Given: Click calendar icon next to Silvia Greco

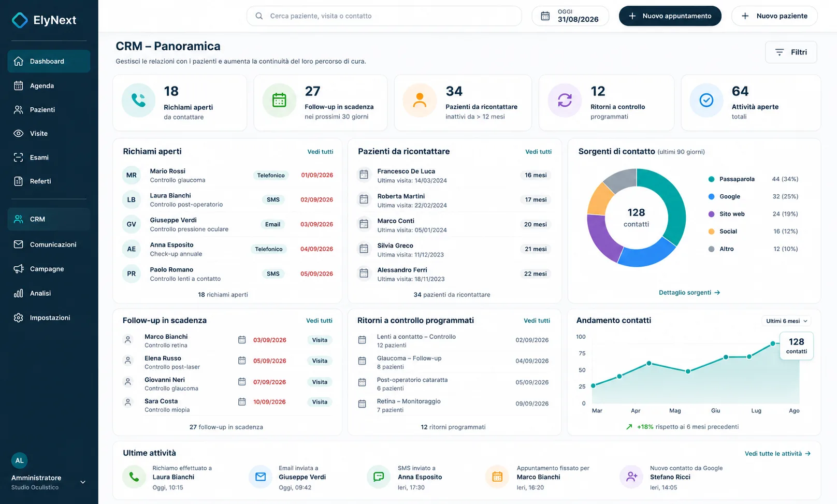Looking at the screenshot, I should tap(364, 249).
